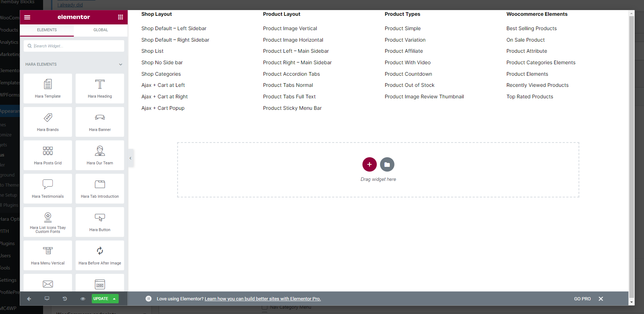Image resolution: width=644 pixels, height=314 pixels.
Task: Switch to the Elements tab
Action: click(x=47, y=30)
